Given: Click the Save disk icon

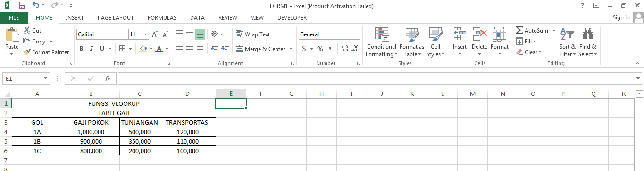Looking at the screenshot, I should coord(22,6).
